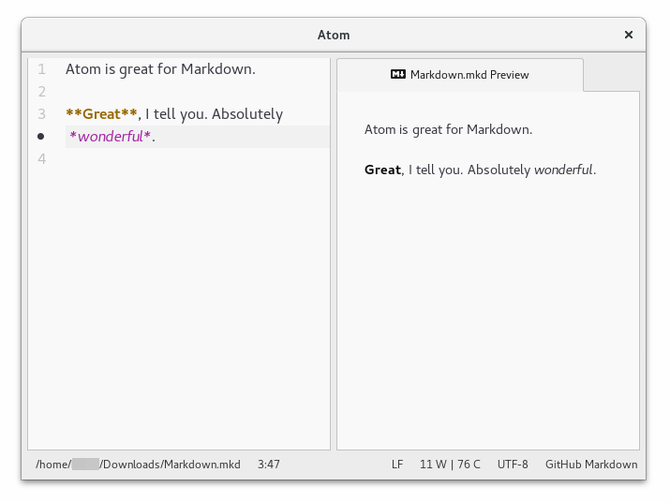Viewport: 670px width, 502px height.
Task: Change file encoding UTF-8
Action: [512, 464]
